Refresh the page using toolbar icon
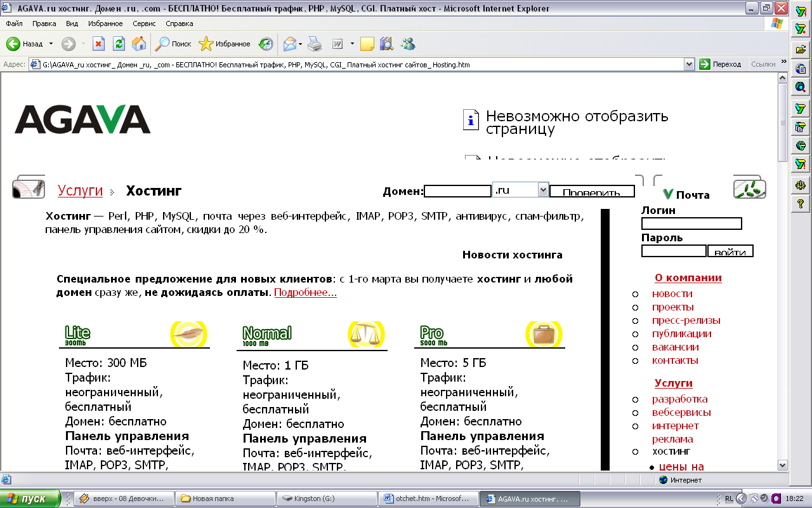812x508 pixels. click(x=119, y=44)
